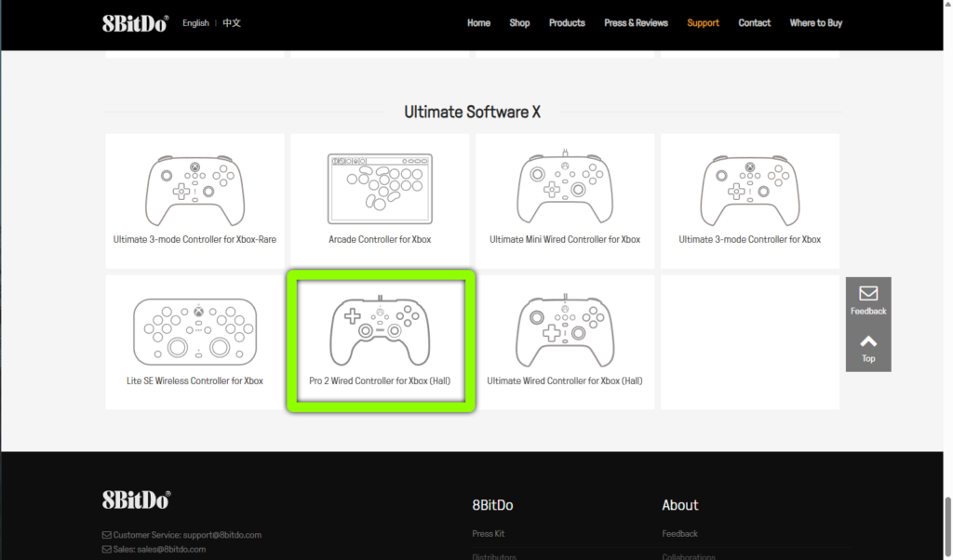Open the Arcade Controller for Xbox image

click(380, 190)
